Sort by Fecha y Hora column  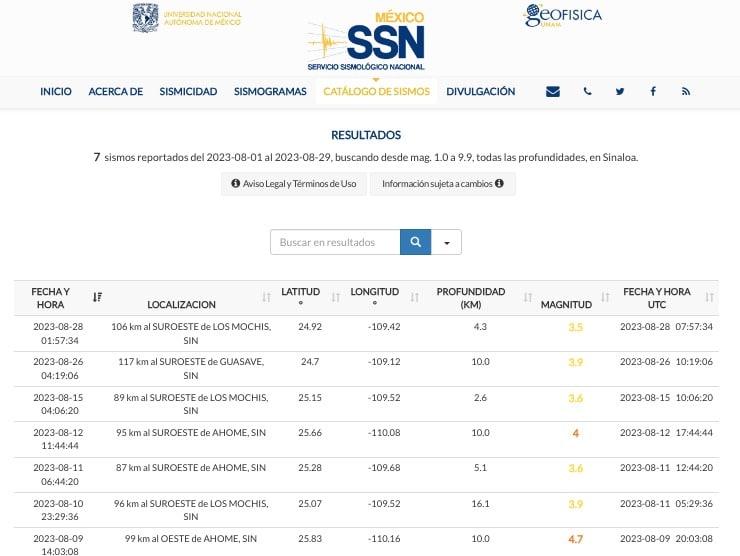[97, 297]
